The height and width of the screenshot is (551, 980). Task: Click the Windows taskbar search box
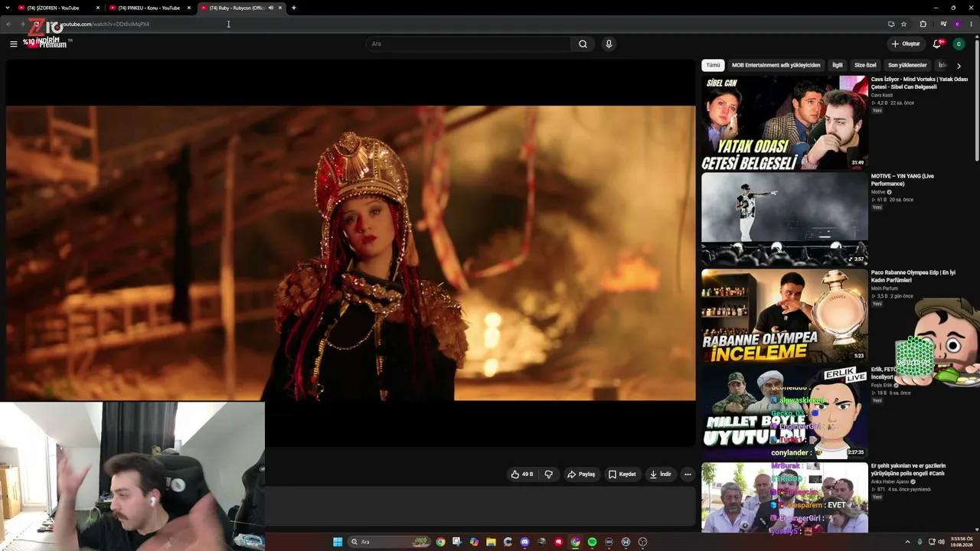[x=388, y=542]
